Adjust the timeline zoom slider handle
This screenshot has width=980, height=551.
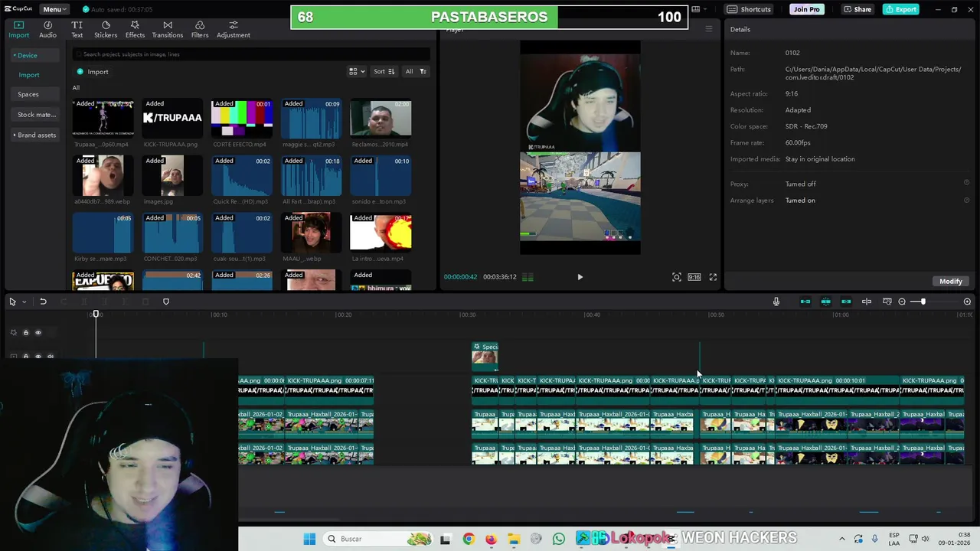pos(923,302)
